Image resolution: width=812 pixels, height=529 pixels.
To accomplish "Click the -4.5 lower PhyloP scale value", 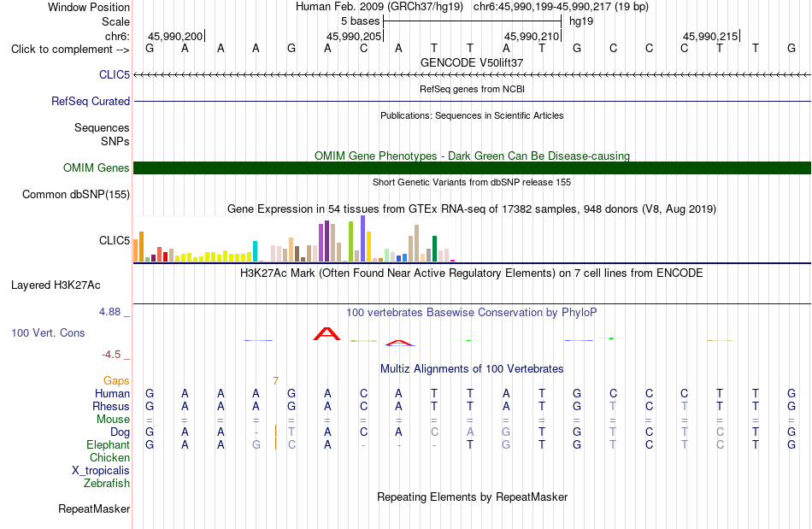I will 111,355.
